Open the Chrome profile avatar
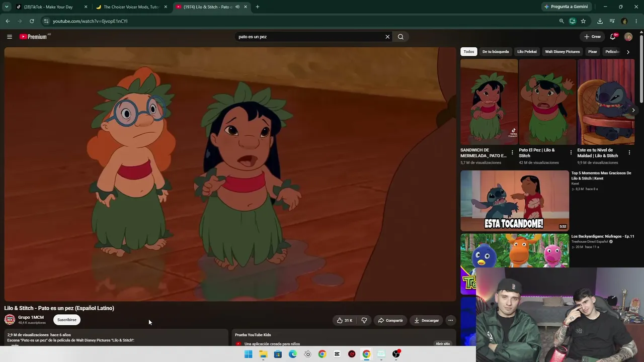The height and width of the screenshot is (362, 644). tap(624, 21)
